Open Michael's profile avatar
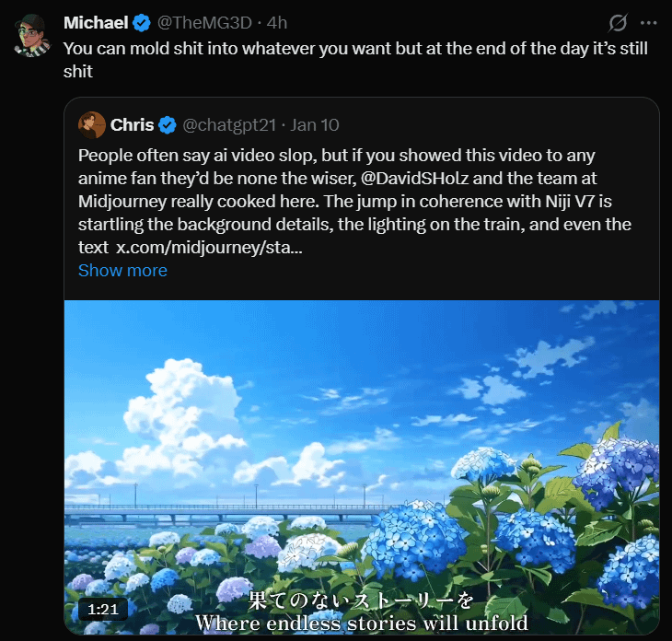Screen dimensions: 672x641 tap(34, 33)
